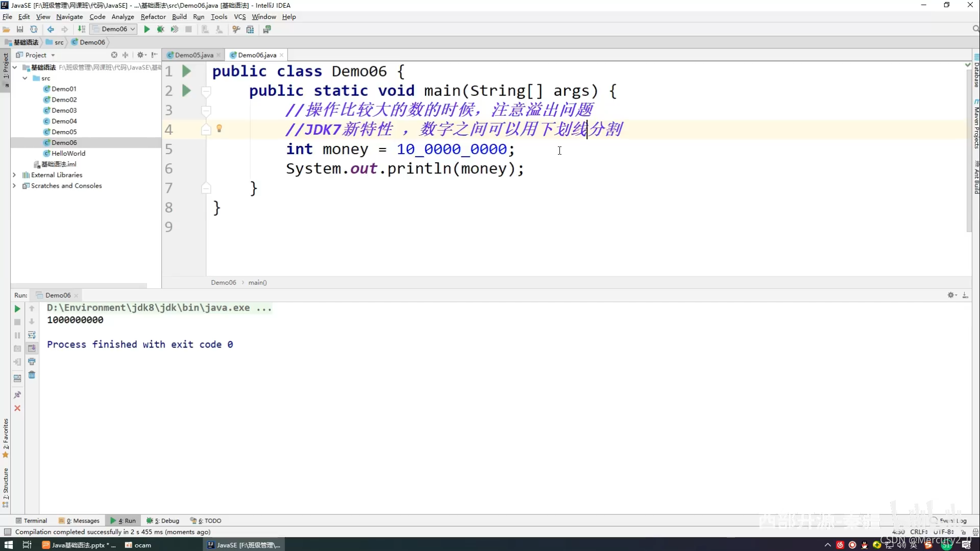Click the run gutter arrow on line 1
Image resolution: width=980 pixels, height=551 pixels.
[186, 71]
